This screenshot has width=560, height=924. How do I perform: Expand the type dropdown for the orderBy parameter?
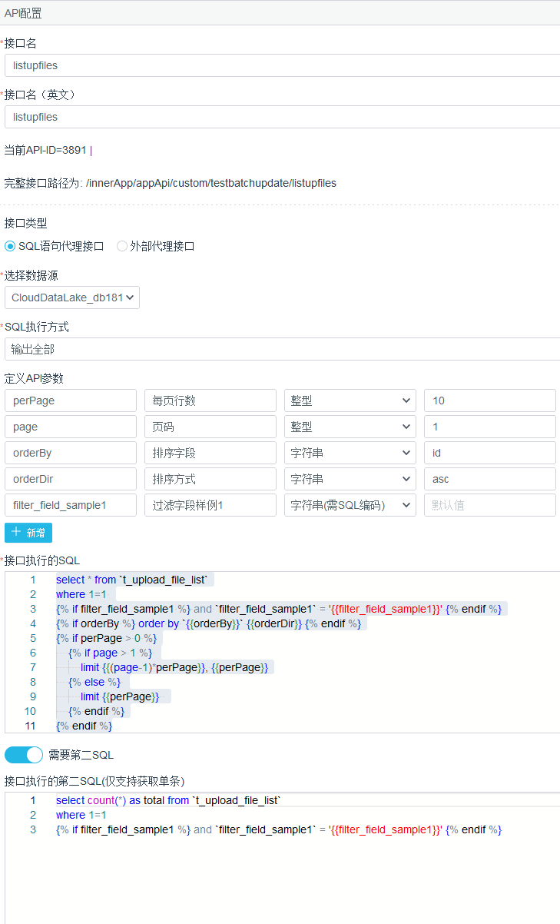[x=350, y=453]
